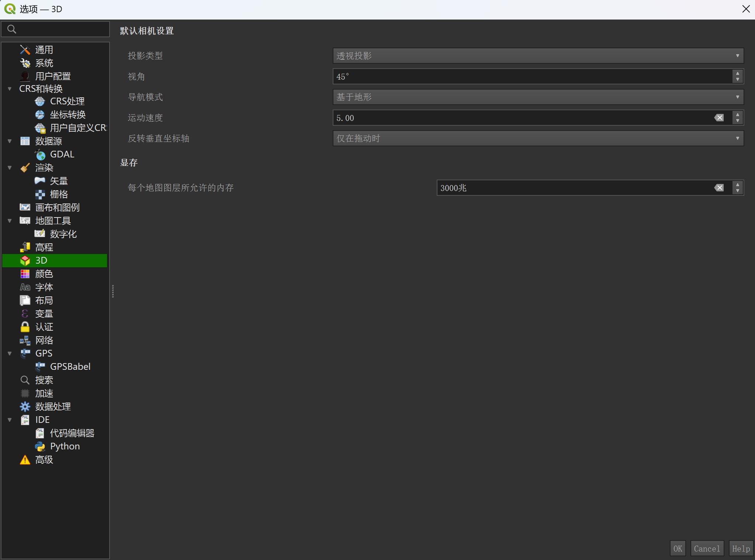Open the 颜色 colors palette icon

tap(25, 274)
